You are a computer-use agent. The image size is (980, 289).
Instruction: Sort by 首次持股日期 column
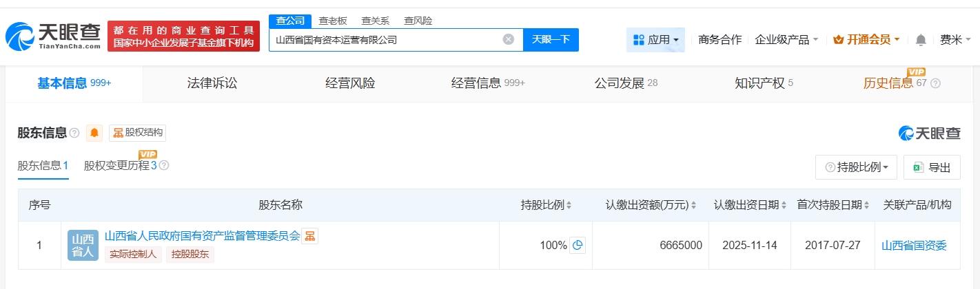coord(866,205)
